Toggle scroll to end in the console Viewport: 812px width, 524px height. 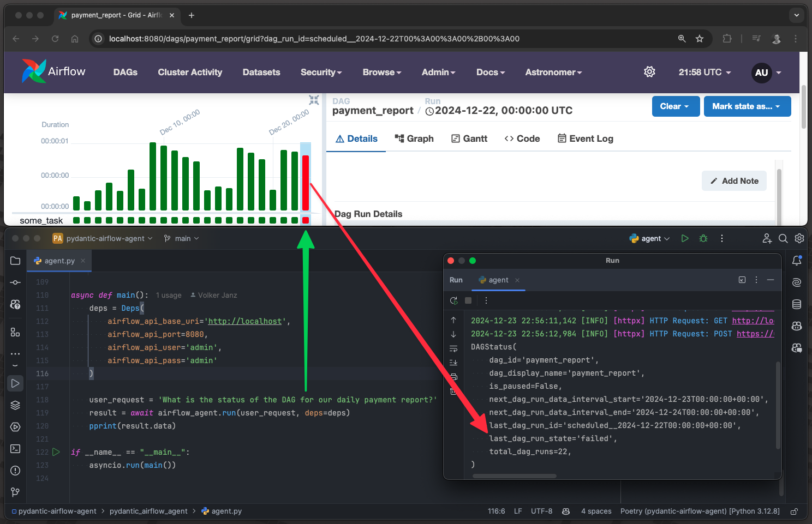(x=453, y=362)
